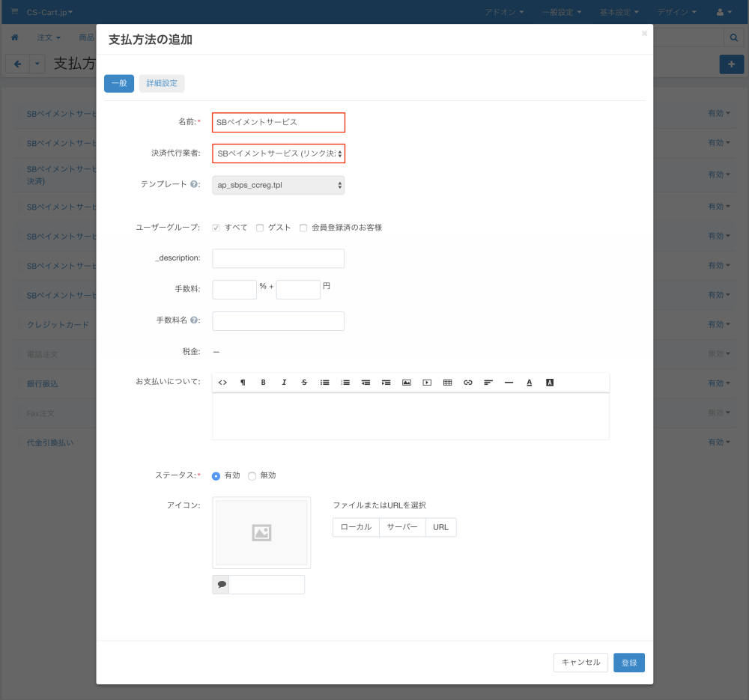The width and height of the screenshot is (749, 700).
Task: Open the paragraph formatting tool
Action: pos(243,383)
